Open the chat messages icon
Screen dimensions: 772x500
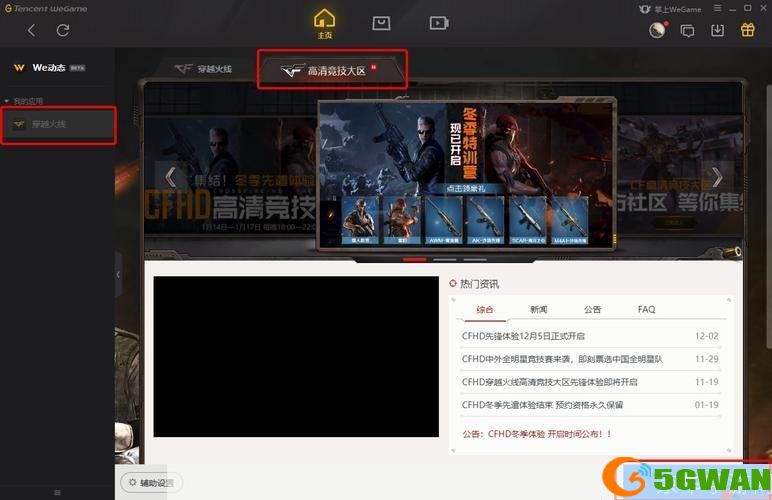point(687,31)
